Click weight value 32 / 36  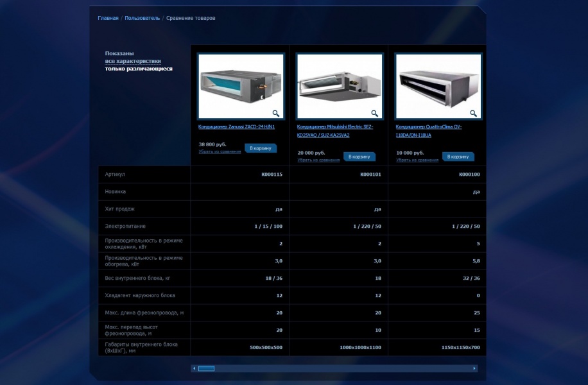[x=471, y=278]
